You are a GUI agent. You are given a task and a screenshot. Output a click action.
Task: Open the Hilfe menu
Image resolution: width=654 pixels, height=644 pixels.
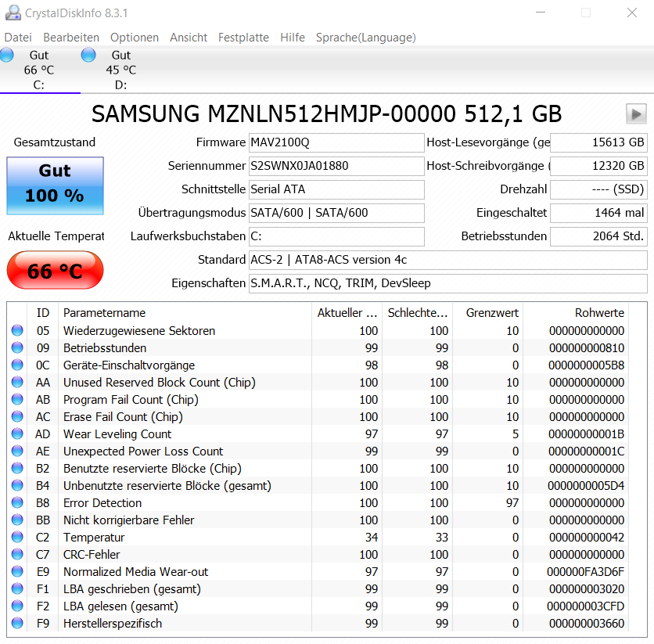(x=292, y=37)
